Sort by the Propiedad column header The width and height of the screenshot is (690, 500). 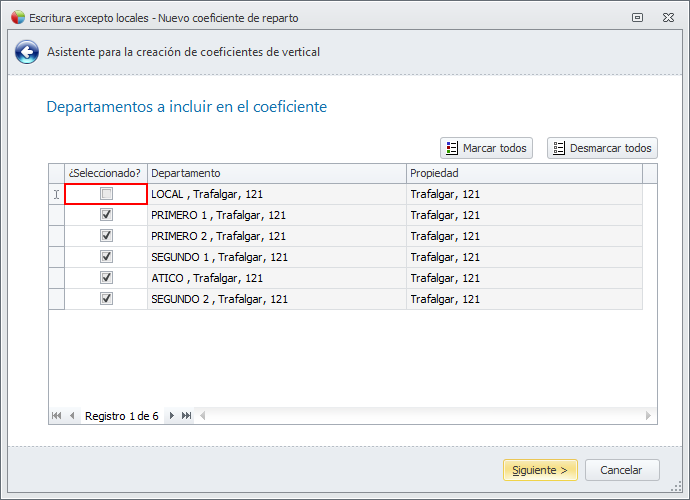click(x=524, y=173)
